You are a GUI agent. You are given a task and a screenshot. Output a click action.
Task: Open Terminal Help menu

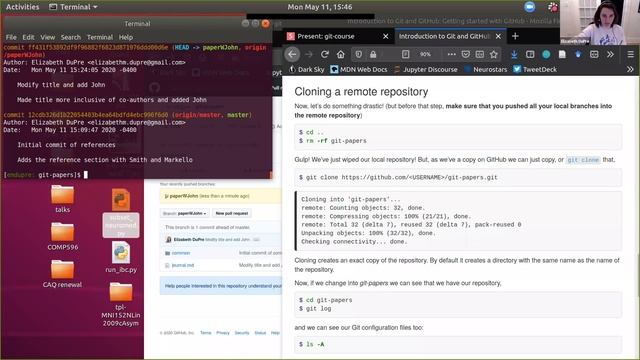[126, 37]
